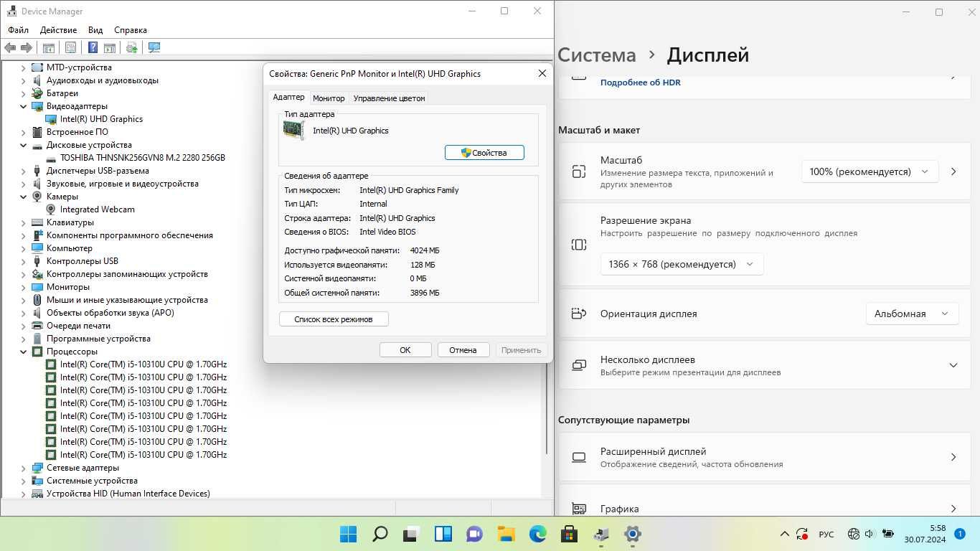Launch Microsoft Edge from taskbar
This screenshot has height=551, width=980.
point(537,534)
